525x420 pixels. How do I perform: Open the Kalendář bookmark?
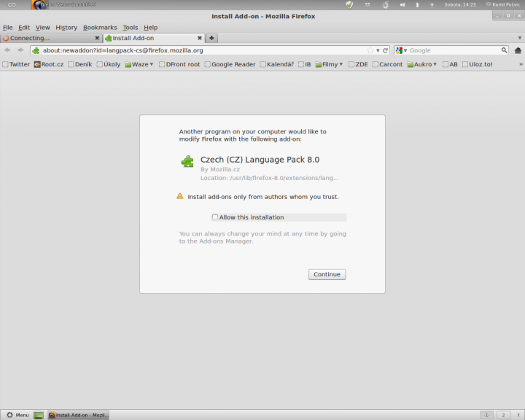pos(277,64)
